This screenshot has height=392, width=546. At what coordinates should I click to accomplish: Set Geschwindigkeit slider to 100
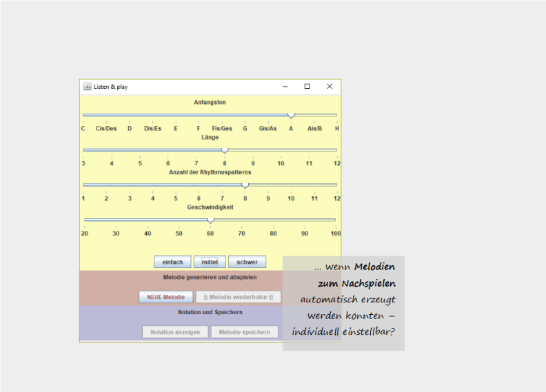[335, 220]
